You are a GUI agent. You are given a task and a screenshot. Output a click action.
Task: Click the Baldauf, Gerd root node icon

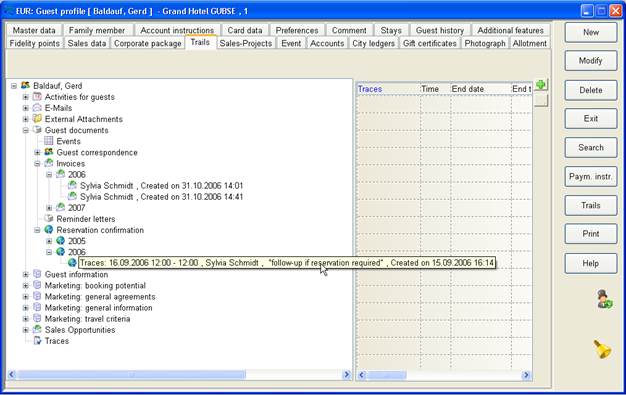point(26,85)
